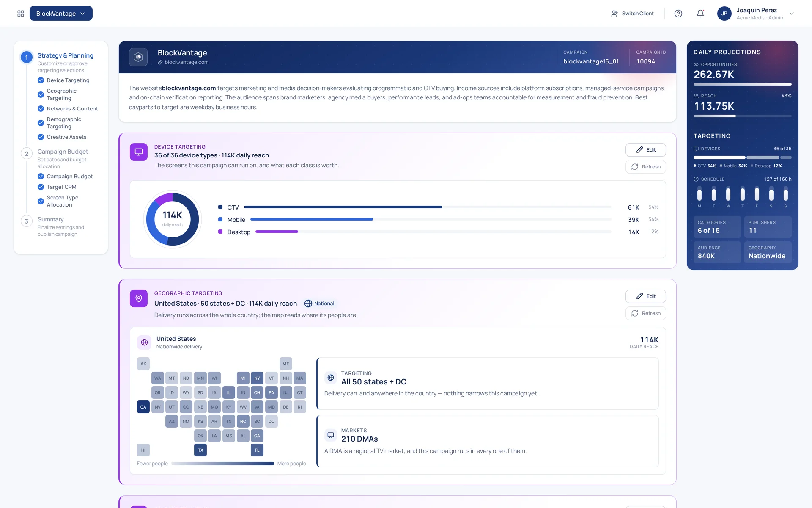
Task: Open Demographic Targeting sidebar item
Action: point(64,123)
